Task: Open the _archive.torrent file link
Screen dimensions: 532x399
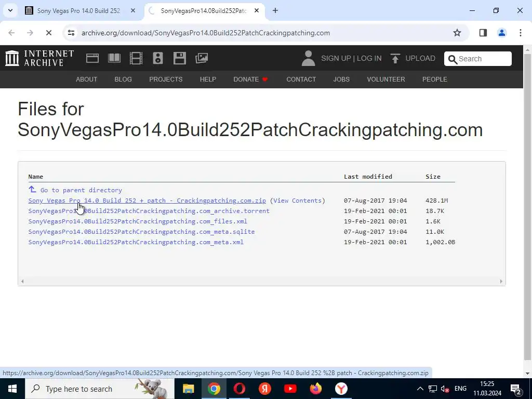Action: click(149, 211)
